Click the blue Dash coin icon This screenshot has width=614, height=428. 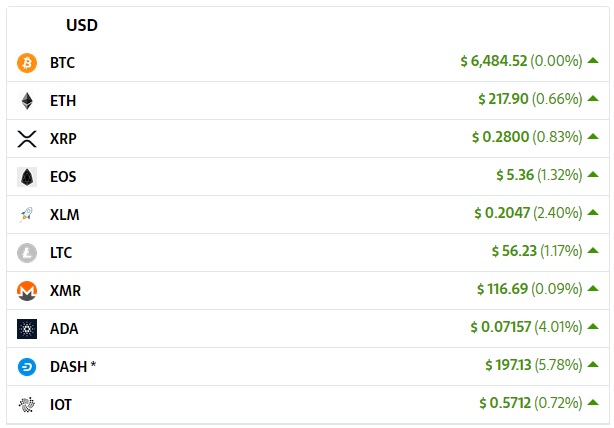(27, 367)
